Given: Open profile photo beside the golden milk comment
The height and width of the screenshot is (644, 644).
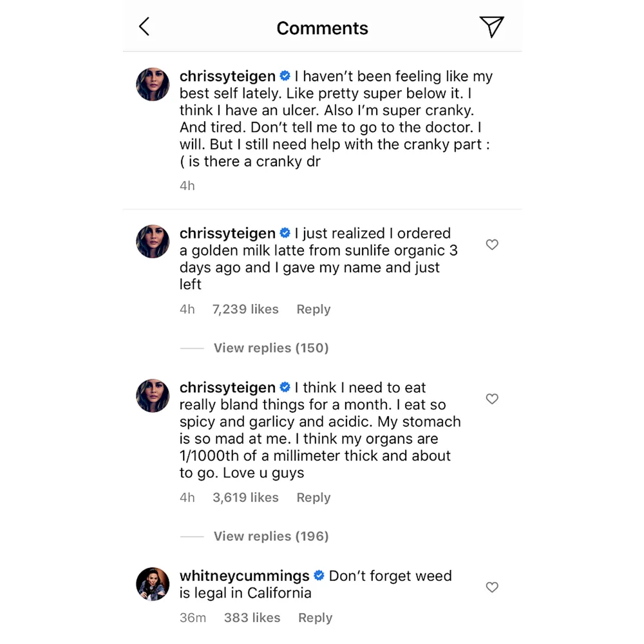Looking at the screenshot, I should click(x=153, y=241).
